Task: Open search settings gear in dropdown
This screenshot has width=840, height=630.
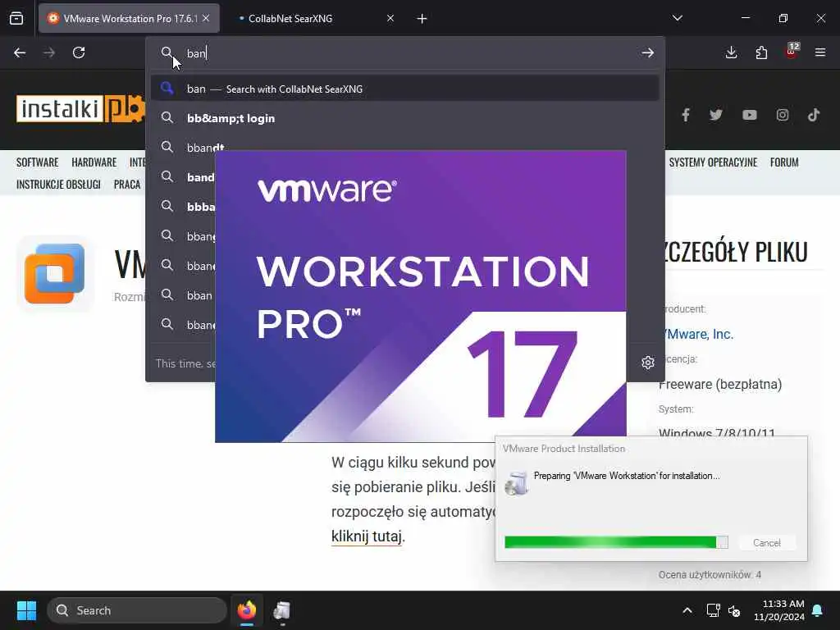Action: point(648,363)
